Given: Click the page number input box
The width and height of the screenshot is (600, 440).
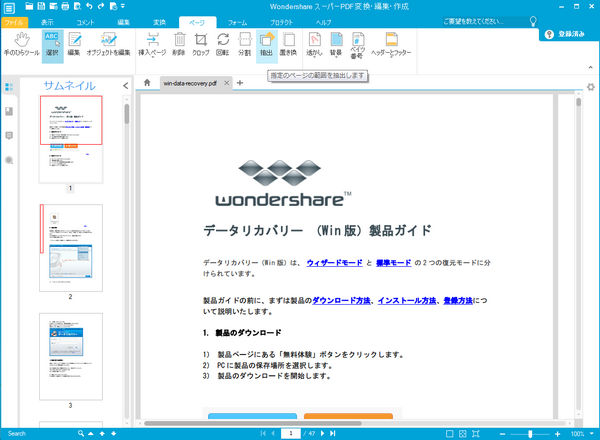Looking at the screenshot, I should 290,433.
